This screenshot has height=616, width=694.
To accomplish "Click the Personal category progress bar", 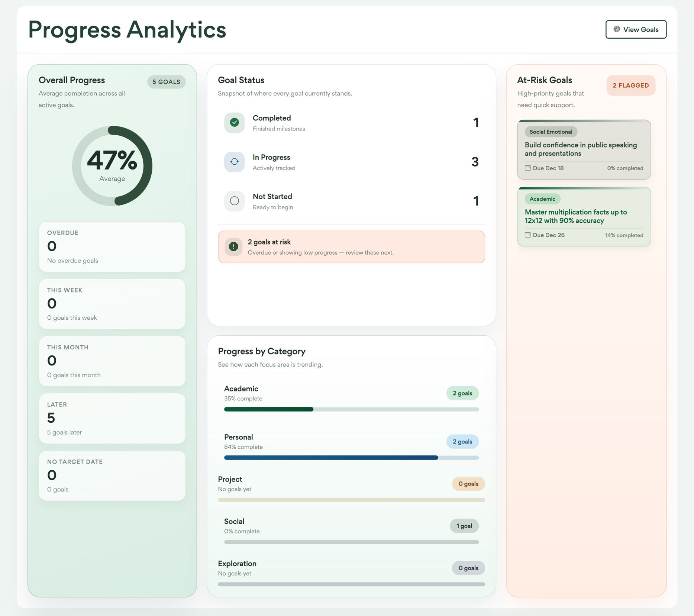I will (x=351, y=458).
